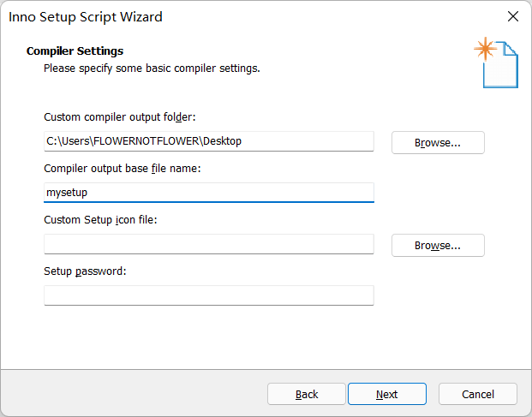Click the 'Custom Setup icon file:' label

[x=100, y=220]
